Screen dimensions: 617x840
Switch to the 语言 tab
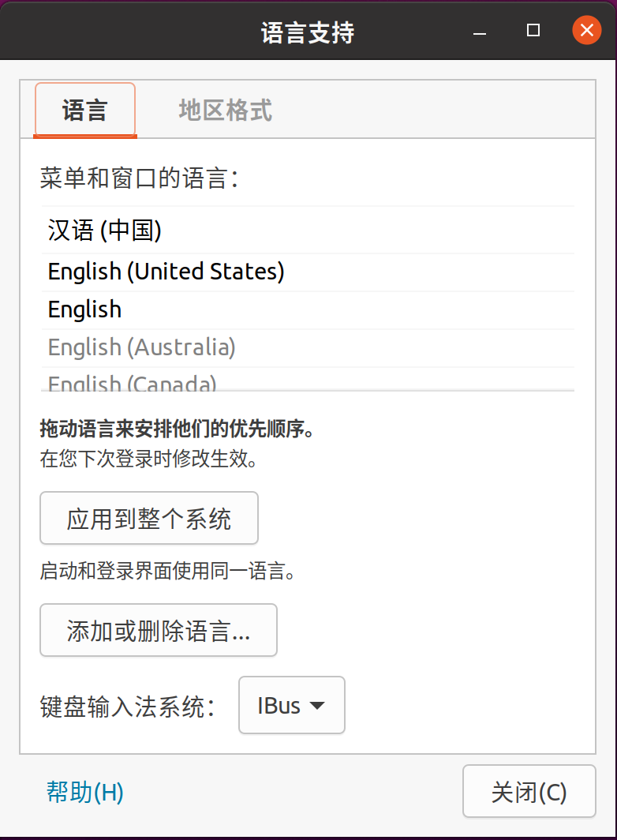[84, 110]
